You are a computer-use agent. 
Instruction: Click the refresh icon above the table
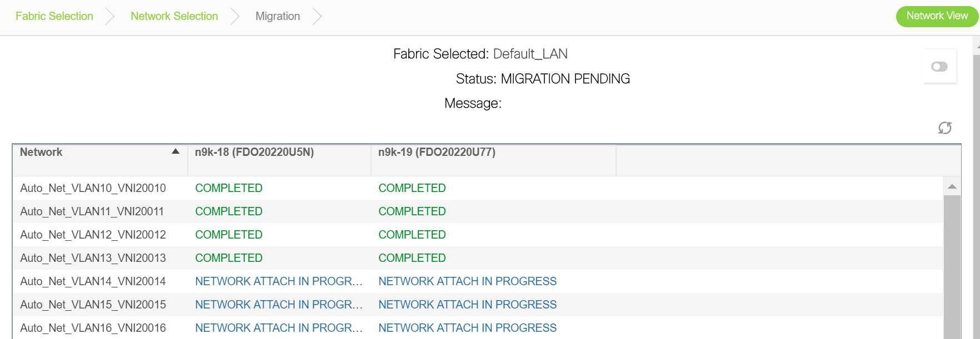944,128
